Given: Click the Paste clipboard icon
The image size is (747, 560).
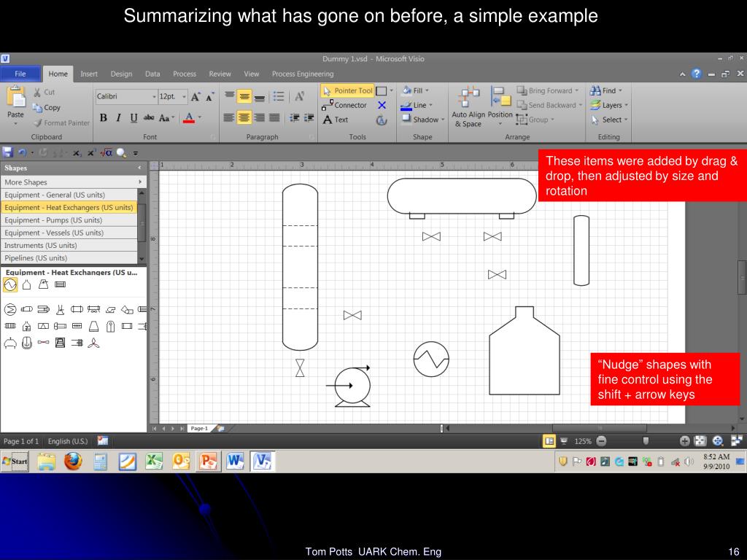Looking at the screenshot, I should pos(16,97).
